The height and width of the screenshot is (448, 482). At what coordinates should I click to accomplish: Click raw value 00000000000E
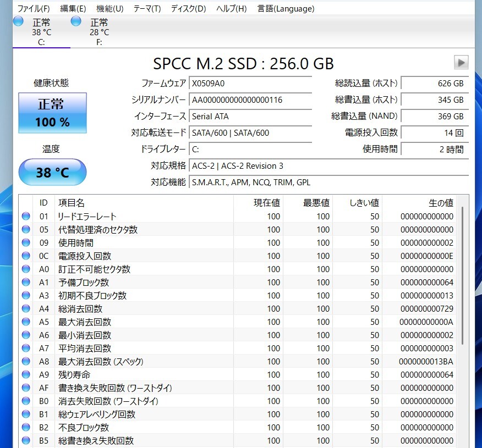(426, 256)
